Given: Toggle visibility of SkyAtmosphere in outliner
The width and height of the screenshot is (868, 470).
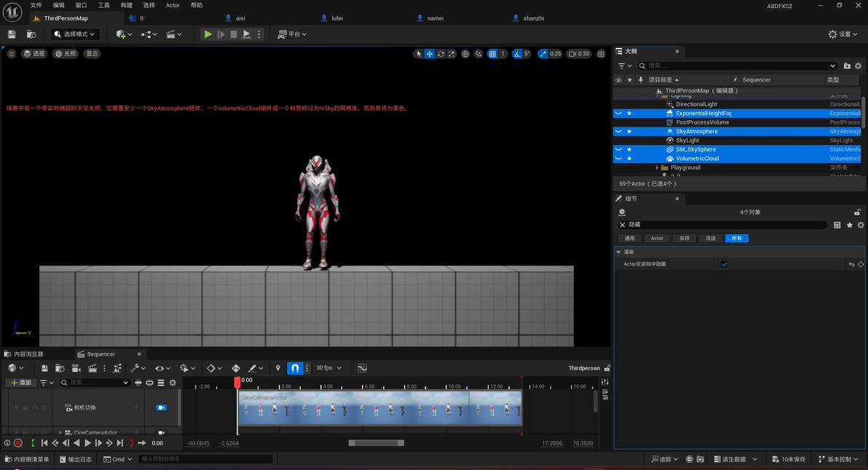Looking at the screenshot, I should point(618,132).
